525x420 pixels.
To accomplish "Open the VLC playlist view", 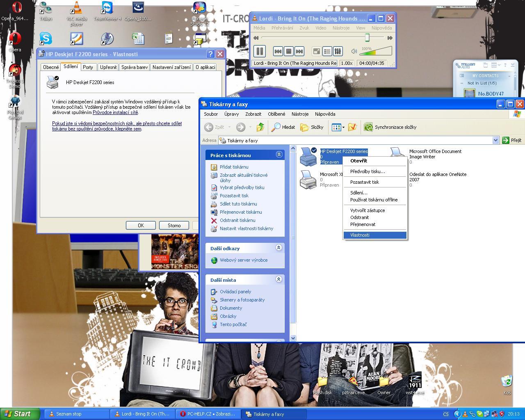I will tap(327, 51).
